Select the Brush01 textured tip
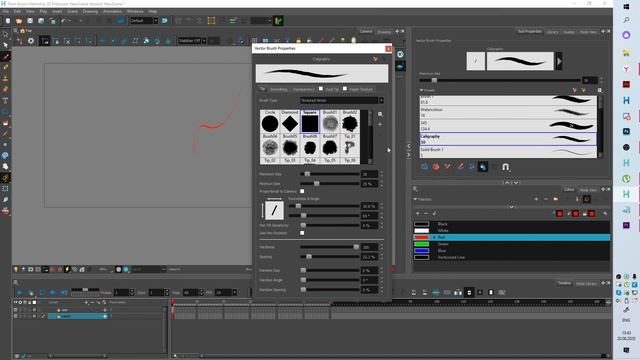Image resolution: width=640 pixels, height=360 pixels. pyautogui.click(x=330, y=121)
